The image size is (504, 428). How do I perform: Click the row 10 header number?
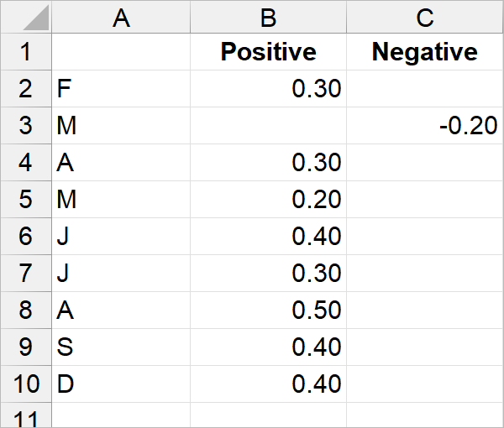[25, 384]
